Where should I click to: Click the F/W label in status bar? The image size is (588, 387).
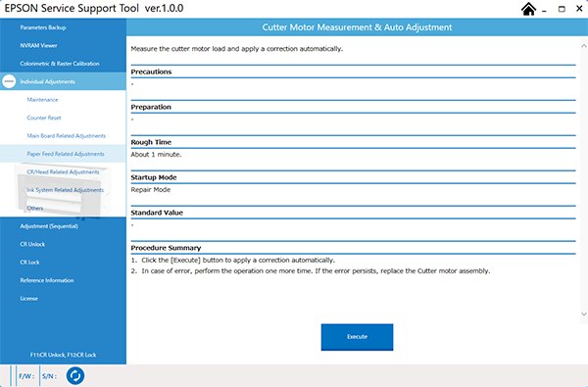pyautogui.click(x=26, y=376)
